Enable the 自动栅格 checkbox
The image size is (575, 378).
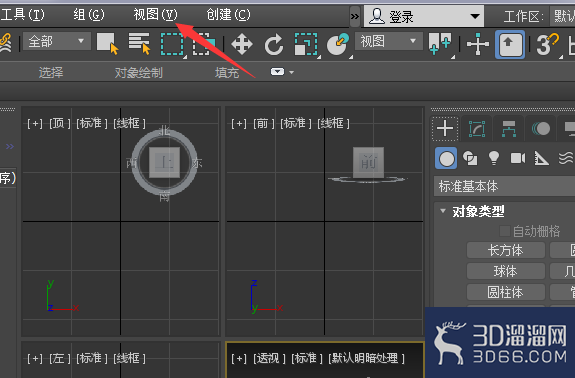point(505,231)
